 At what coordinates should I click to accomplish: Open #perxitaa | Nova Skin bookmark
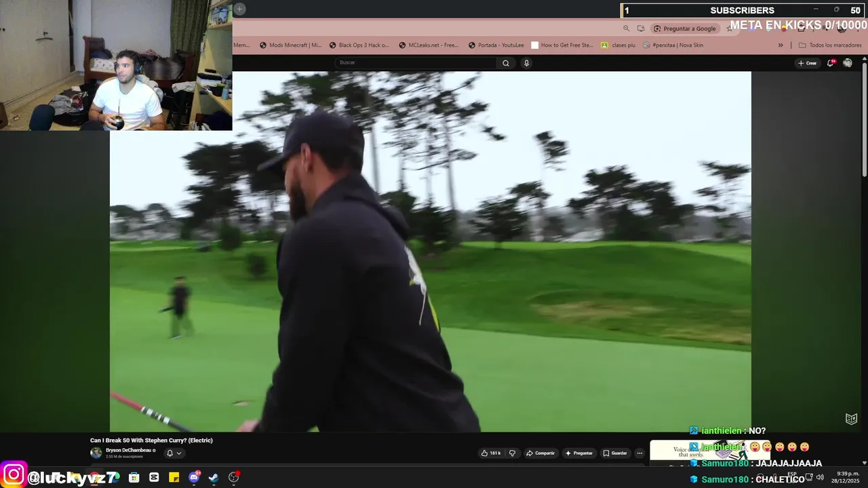click(673, 45)
